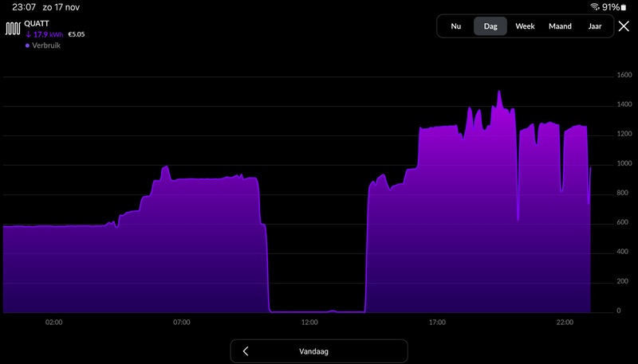Image resolution: width=638 pixels, height=364 pixels.
Task: Click the 1000 y-axis label
Action: pyautogui.click(x=624, y=164)
